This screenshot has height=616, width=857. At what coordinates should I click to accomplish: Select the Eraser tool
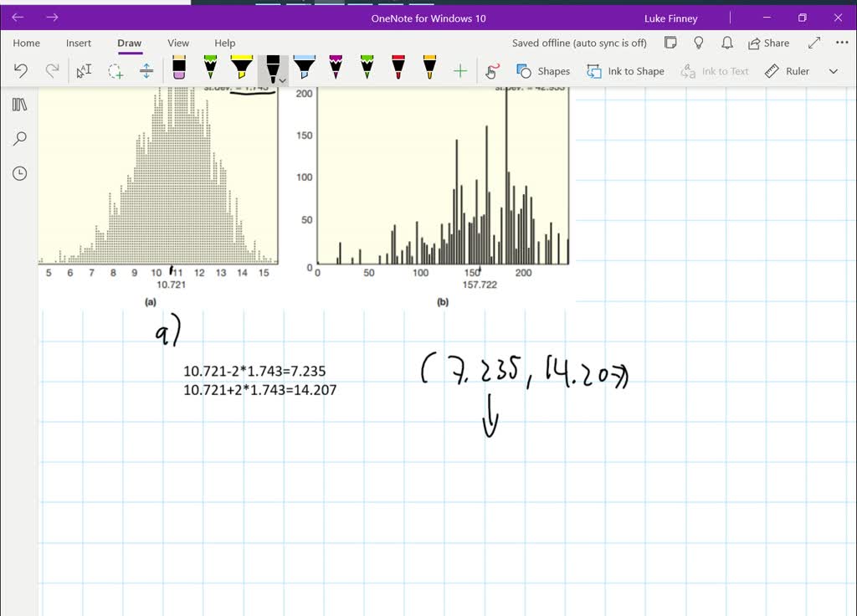[x=178, y=70]
